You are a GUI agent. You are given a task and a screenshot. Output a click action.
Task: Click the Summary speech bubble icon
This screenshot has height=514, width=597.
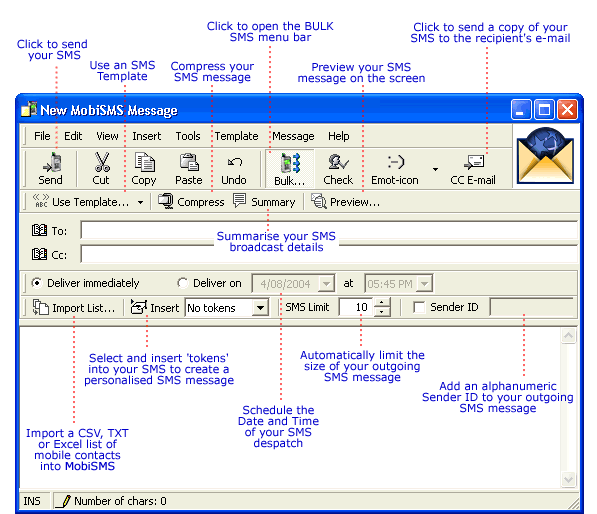(239, 201)
